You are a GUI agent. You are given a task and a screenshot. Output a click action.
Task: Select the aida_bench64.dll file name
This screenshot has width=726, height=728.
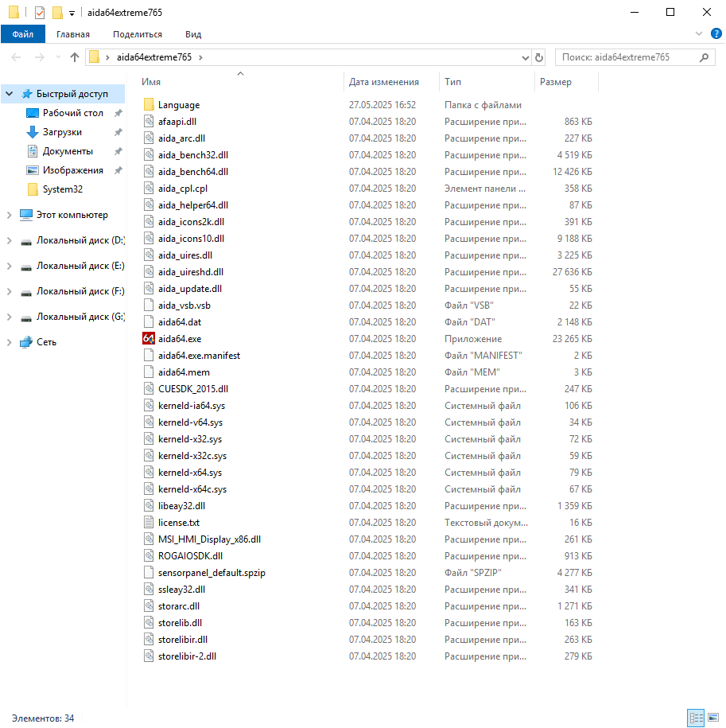[x=193, y=172]
